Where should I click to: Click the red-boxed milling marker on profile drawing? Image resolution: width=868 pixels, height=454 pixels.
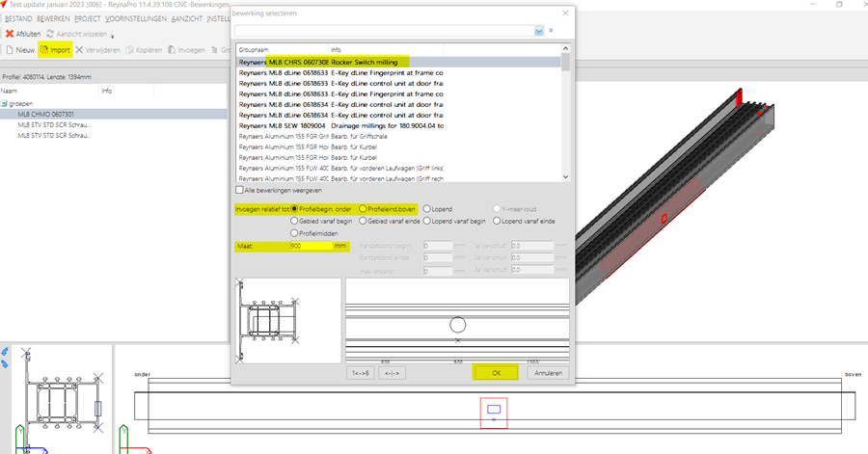[x=494, y=413]
